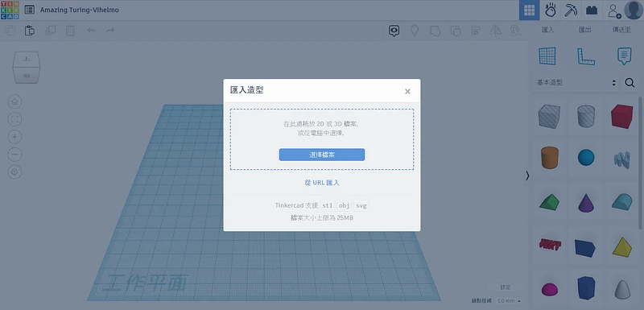Screen dimensions: 644x310
Task: Collapse the shapes panel chevron
Action: [527, 176]
